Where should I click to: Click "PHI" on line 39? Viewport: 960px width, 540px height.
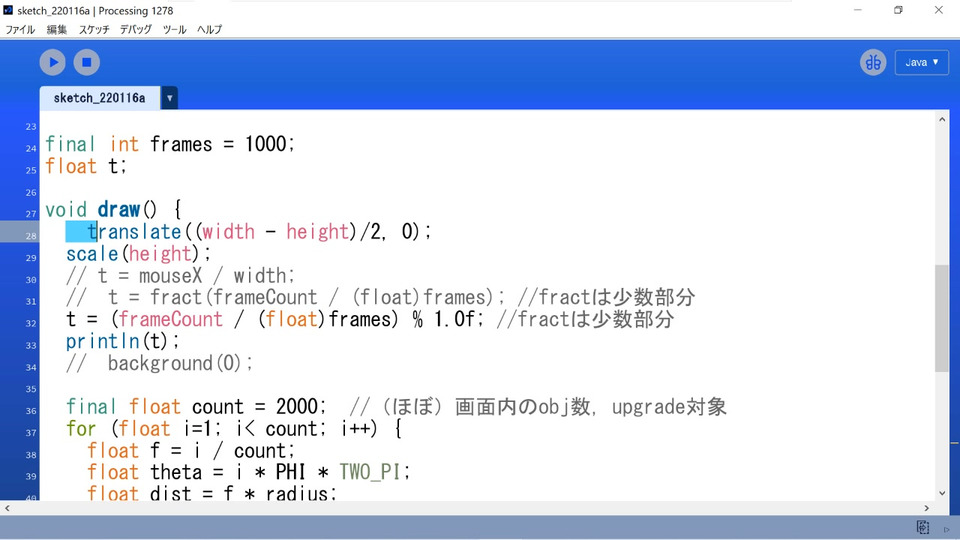tap(291, 473)
